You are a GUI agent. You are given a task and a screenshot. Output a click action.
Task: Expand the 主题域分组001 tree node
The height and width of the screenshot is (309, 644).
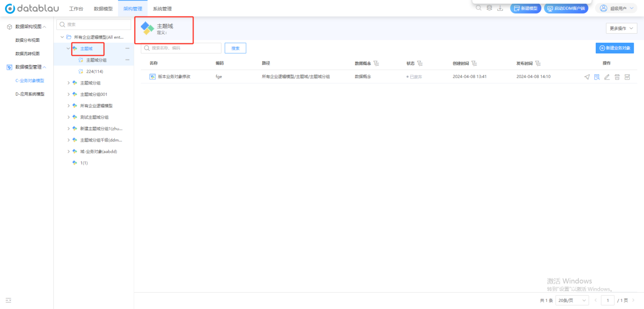(68, 94)
